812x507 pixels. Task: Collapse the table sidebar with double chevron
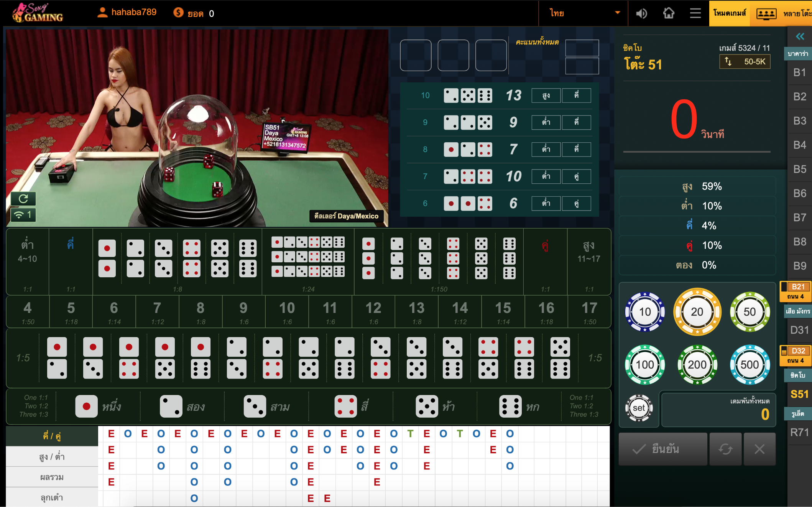tap(800, 36)
